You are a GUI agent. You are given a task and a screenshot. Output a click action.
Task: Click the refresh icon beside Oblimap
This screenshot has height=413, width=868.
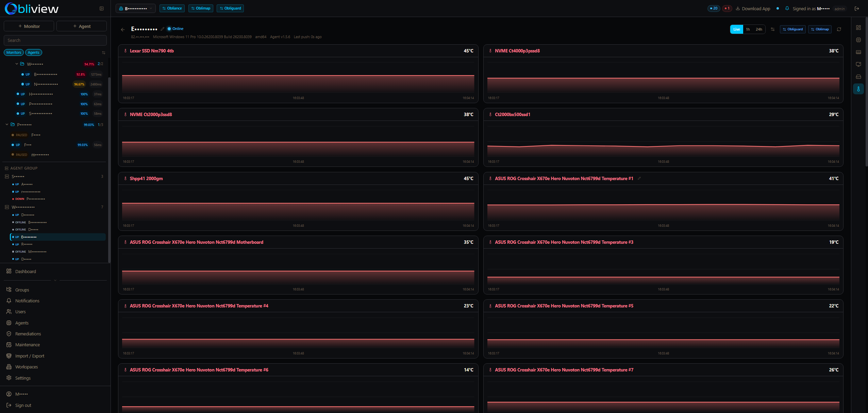click(839, 29)
